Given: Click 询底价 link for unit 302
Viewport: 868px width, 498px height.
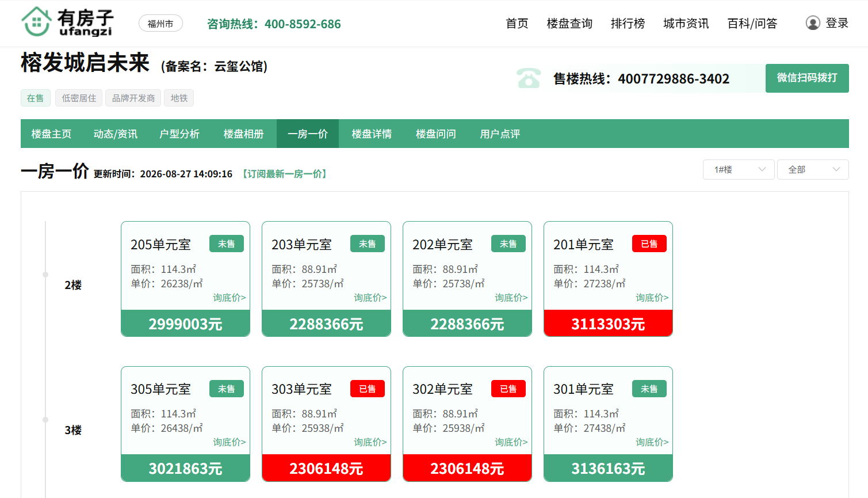Looking at the screenshot, I should [511, 442].
